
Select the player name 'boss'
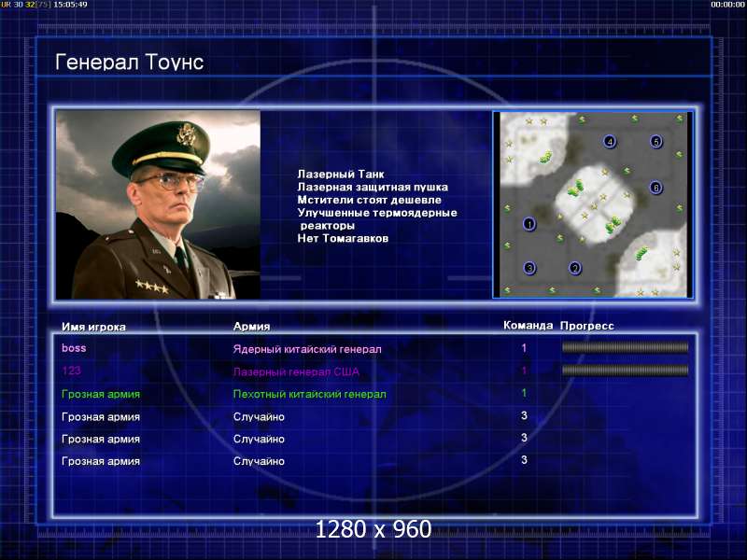74,348
